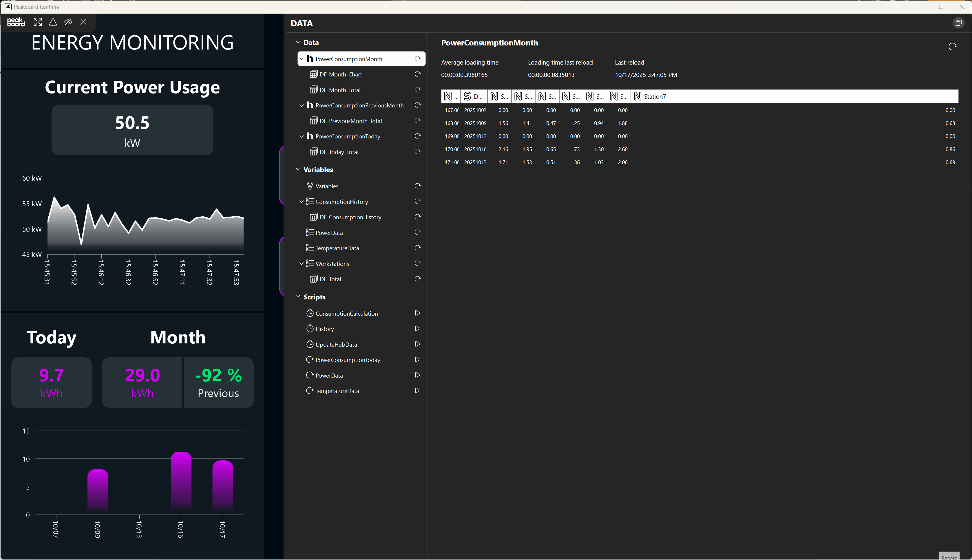Refresh the DF_Month_Chart dataframe
This screenshot has height=560, width=972.
click(418, 74)
